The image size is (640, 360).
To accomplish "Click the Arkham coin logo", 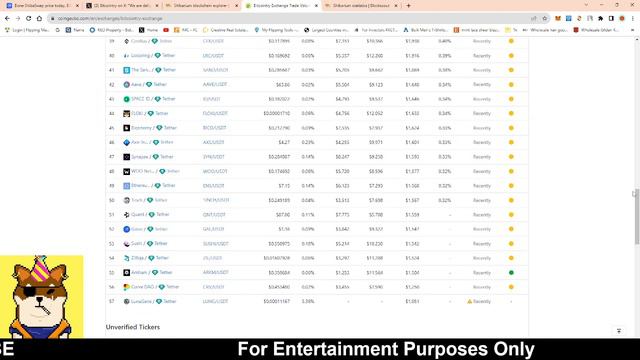I will click(127, 273).
